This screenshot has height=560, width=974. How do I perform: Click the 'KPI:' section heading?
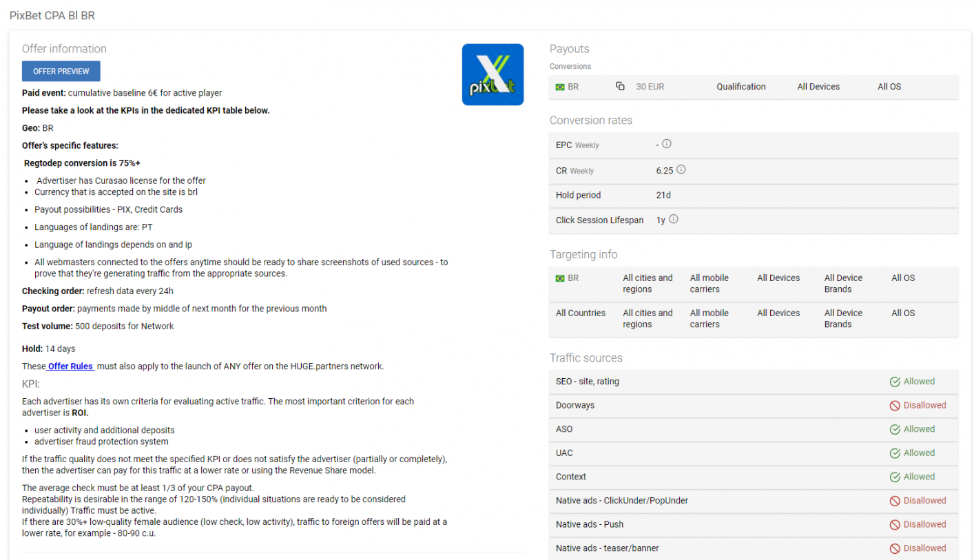(x=31, y=384)
